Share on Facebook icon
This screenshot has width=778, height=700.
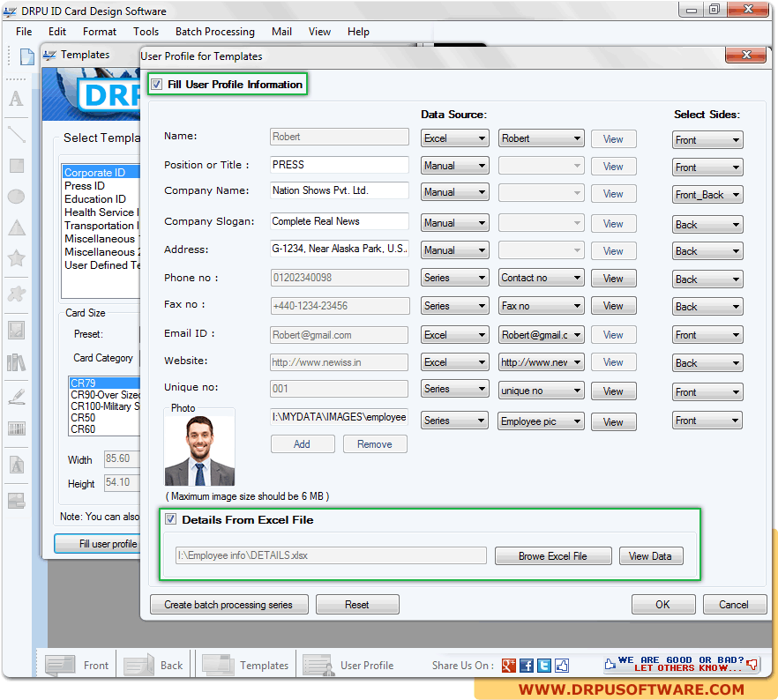pos(527,666)
